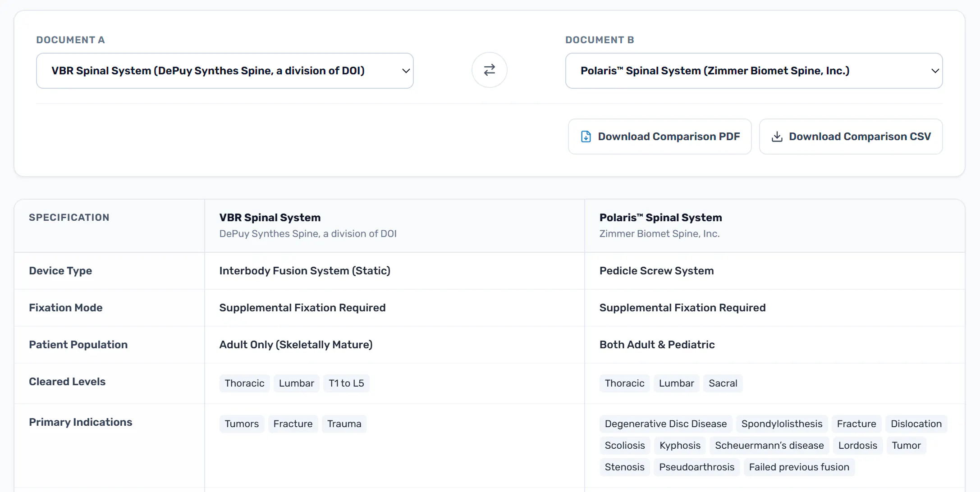Click the Tumors indication tag
980x492 pixels.
click(x=242, y=424)
